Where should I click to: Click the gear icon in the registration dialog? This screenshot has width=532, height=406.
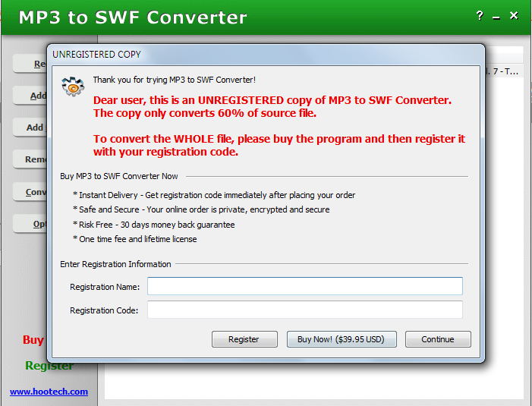[x=72, y=86]
